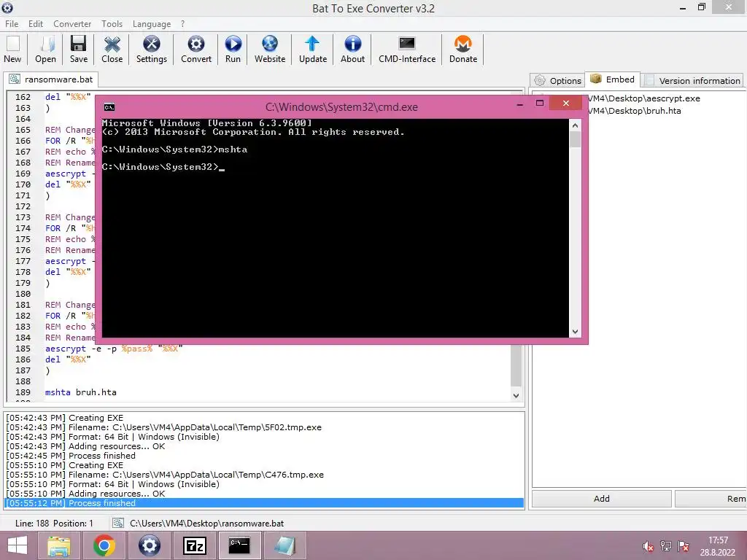Select log line Filename 5F02.tmp.exe
The image size is (747, 560).
[x=164, y=427]
